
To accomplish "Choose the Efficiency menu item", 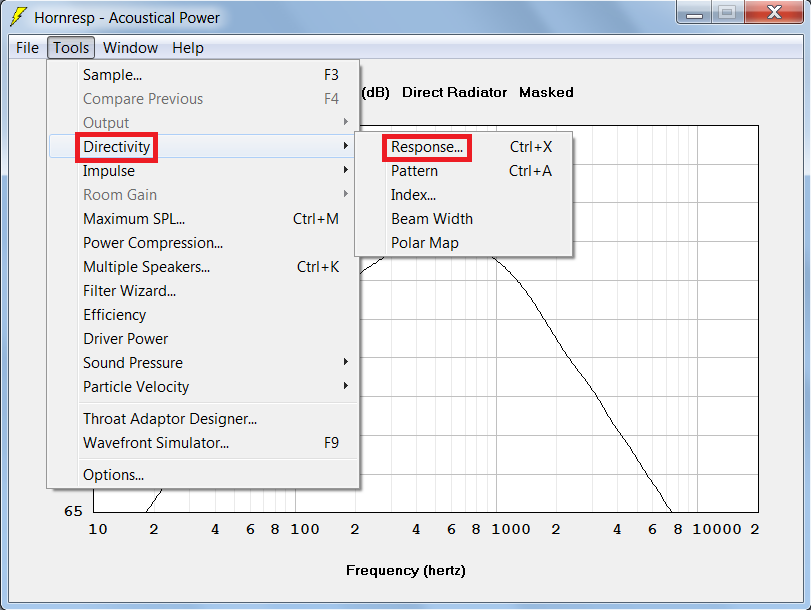I will (x=204, y=315).
